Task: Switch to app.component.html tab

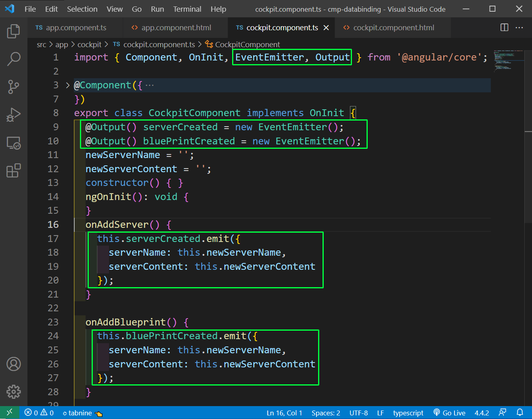Action: point(176,27)
